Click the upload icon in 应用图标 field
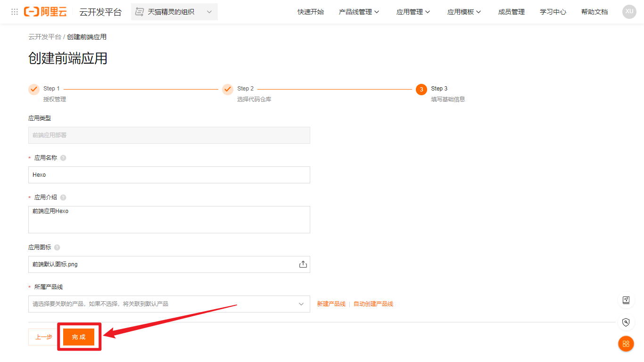This screenshot has height=362, width=644. coord(303,264)
